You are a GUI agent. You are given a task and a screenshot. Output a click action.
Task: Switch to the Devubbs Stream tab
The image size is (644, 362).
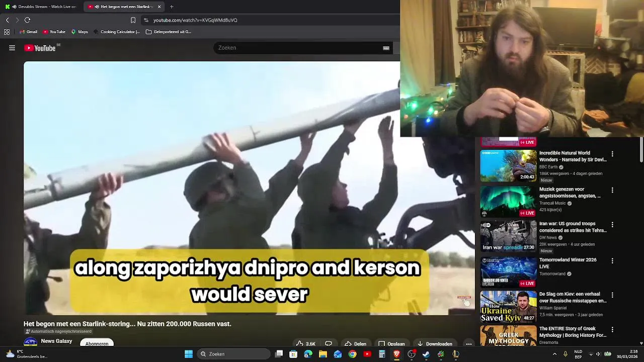click(x=41, y=7)
